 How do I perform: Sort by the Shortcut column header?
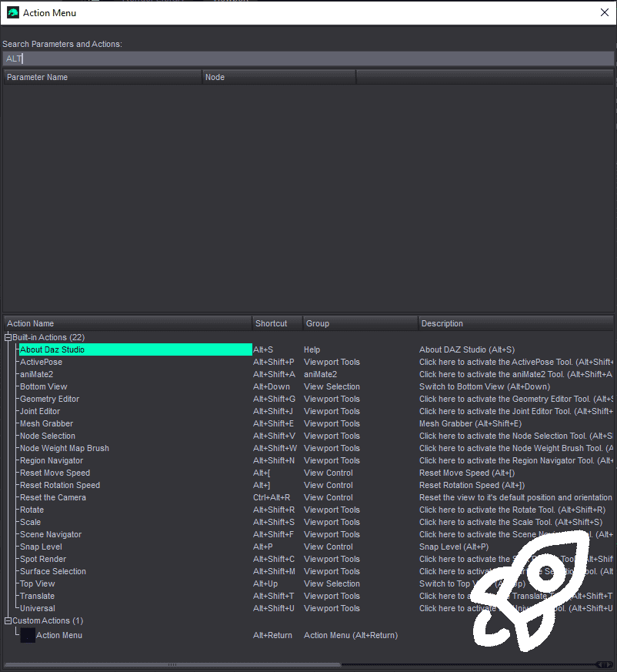pos(277,323)
